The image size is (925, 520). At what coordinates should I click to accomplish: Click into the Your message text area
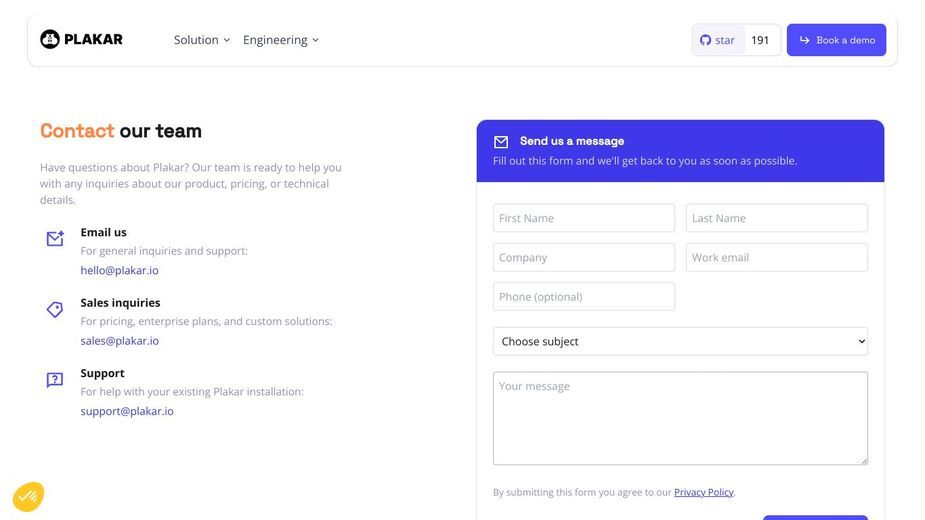click(680, 418)
